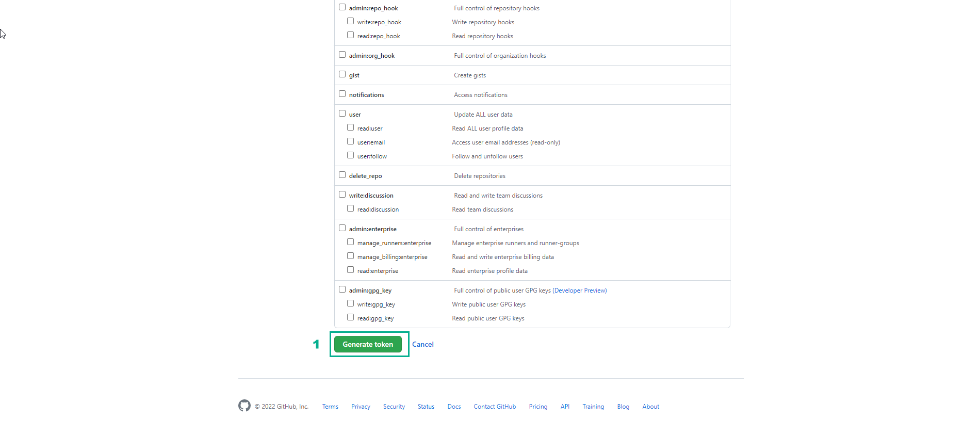Viewport: 980px width, 436px height.
Task: Click 'Read enterprise profile data' text
Action: tap(490, 271)
